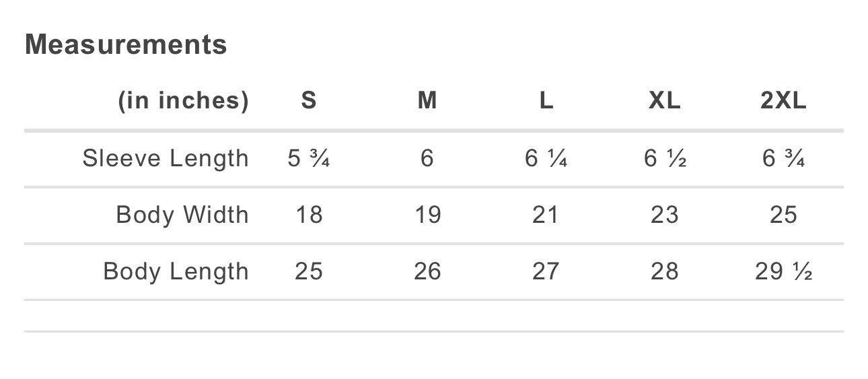Click the "(in inches)" header label
868x379 pixels.
pos(183,101)
